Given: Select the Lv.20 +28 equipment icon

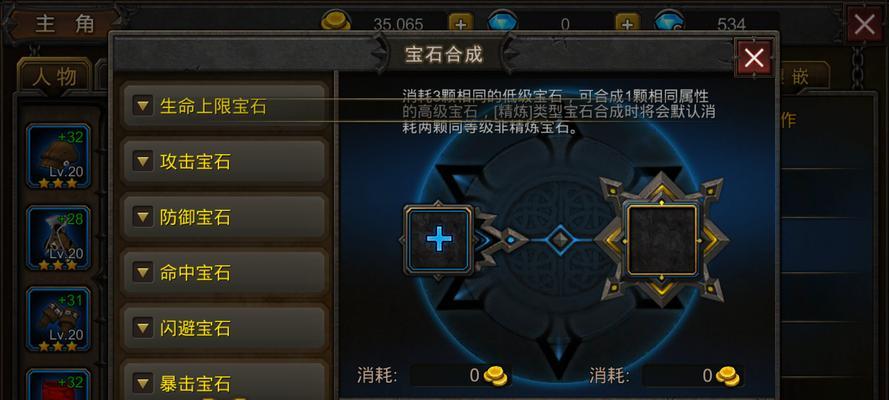Looking at the screenshot, I should click(58, 238).
